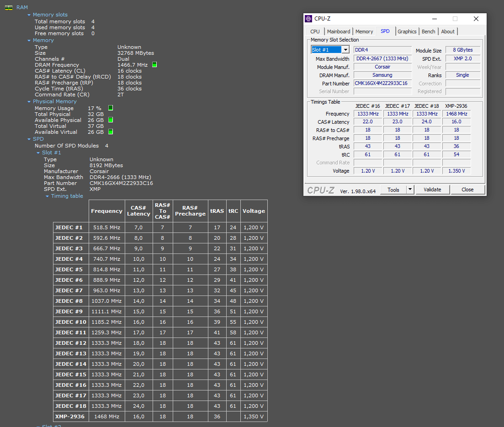This screenshot has height=427, width=504.
Task: Click the 1466.7 MHz DRAM Frequency value
Action: (133, 65)
